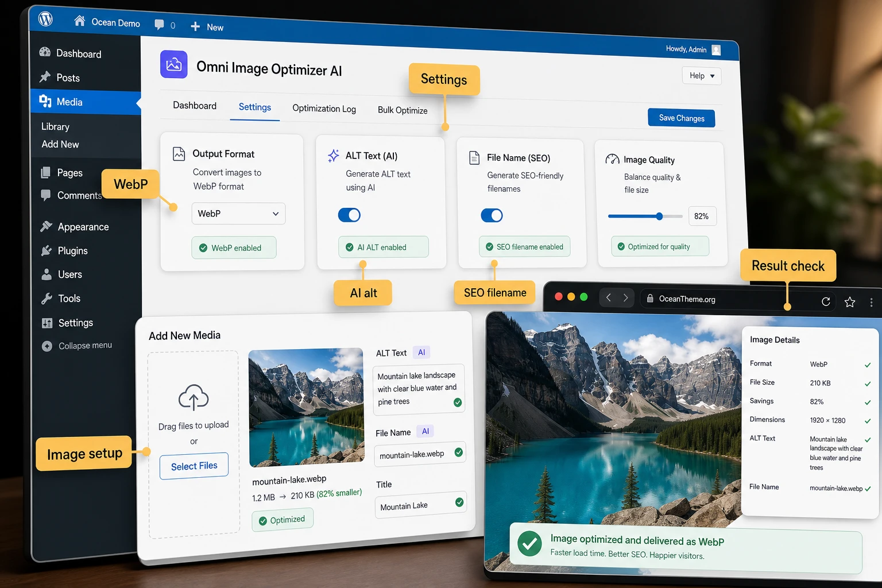Viewport: 882px width, 588px height.
Task: Expand the Help dropdown
Action: [702, 76]
